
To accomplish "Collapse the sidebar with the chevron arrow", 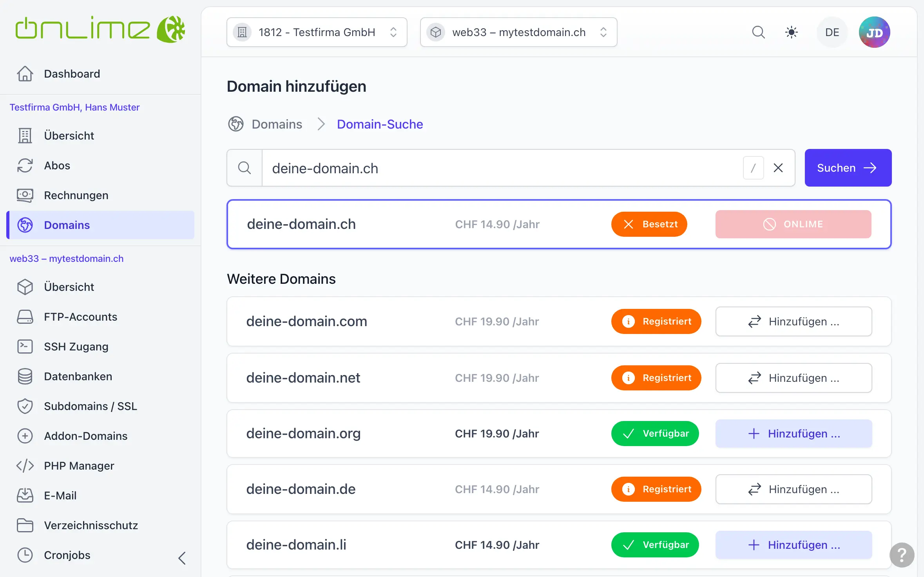I will tap(182, 558).
